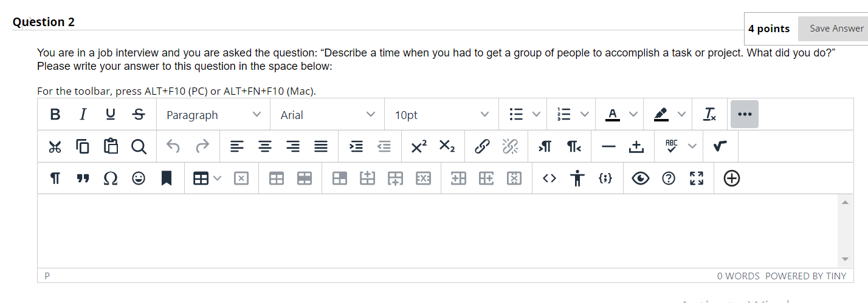Expand text color picker chevron
Screen dimensions: 868x303
(633, 114)
